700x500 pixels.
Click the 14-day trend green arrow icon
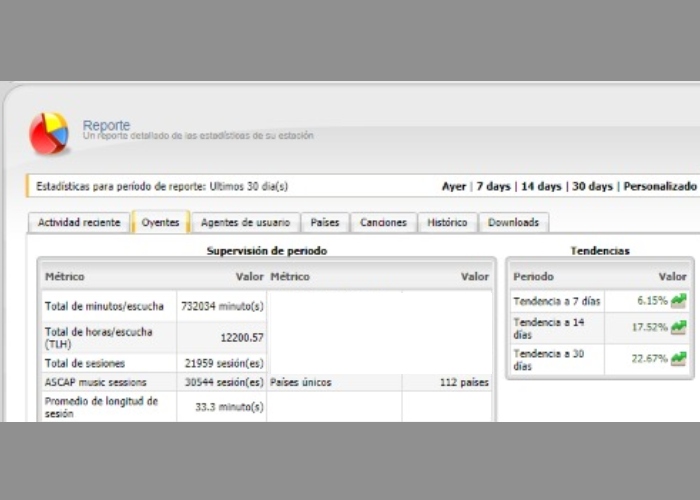coord(679,327)
